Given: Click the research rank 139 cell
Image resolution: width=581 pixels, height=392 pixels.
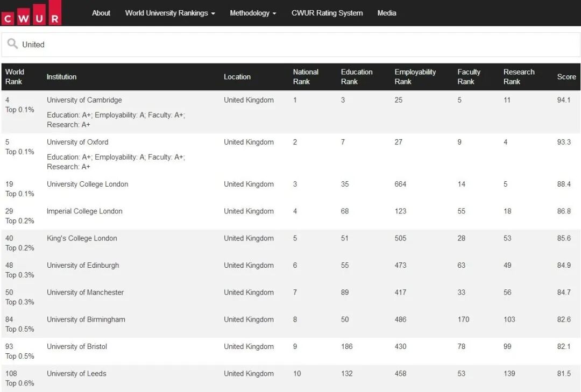Looking at the screenshot, I should point(509,374).
